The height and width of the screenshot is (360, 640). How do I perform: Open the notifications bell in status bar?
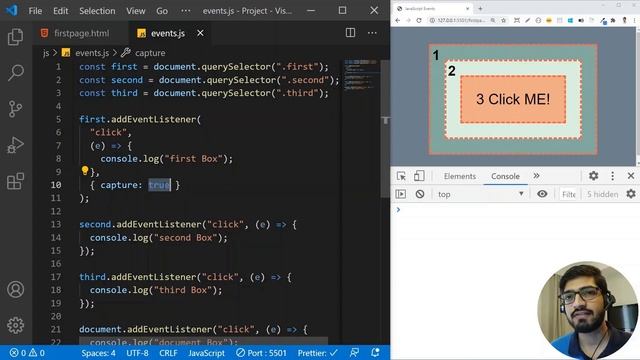click(x=375, y=352)
